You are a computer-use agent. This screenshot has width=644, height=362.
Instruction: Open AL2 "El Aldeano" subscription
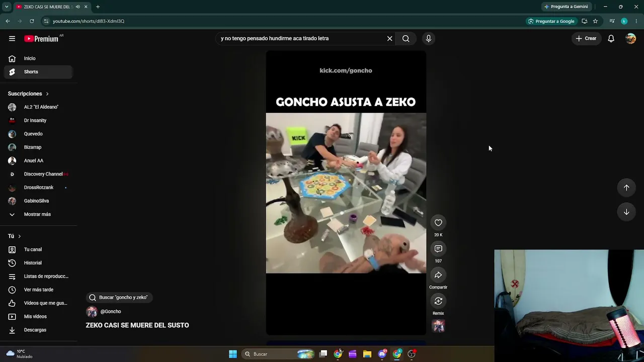[x=38, y=107]
